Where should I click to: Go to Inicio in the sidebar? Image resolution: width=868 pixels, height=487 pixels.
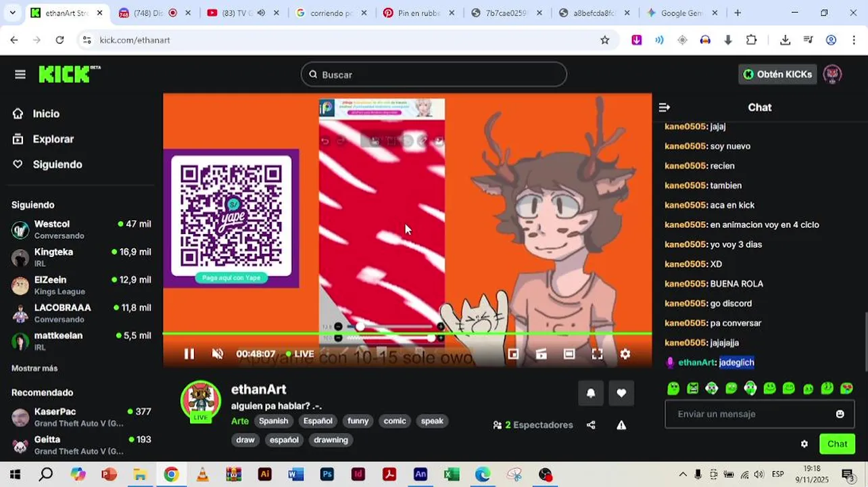click(x=46, y=114)
